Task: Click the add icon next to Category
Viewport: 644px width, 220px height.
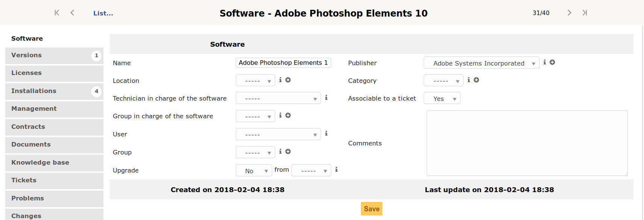Action: [476, 80]
